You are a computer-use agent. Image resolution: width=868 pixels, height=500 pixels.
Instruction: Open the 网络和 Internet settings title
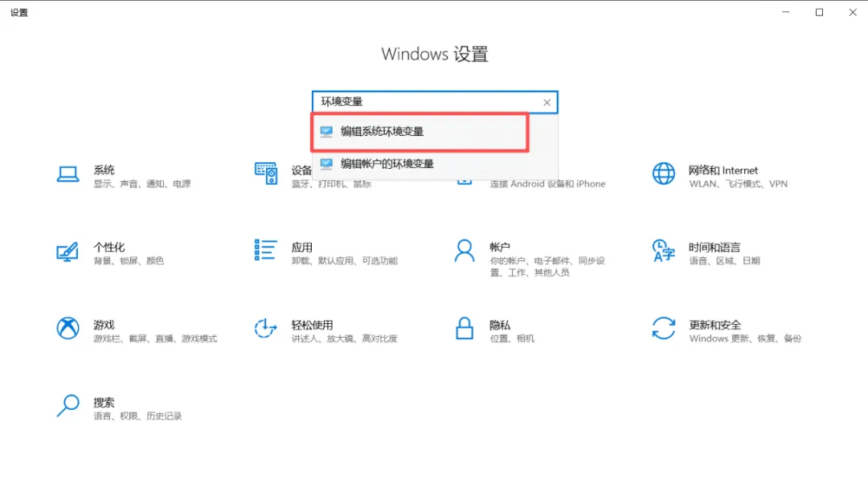click(x=723, y=170)
